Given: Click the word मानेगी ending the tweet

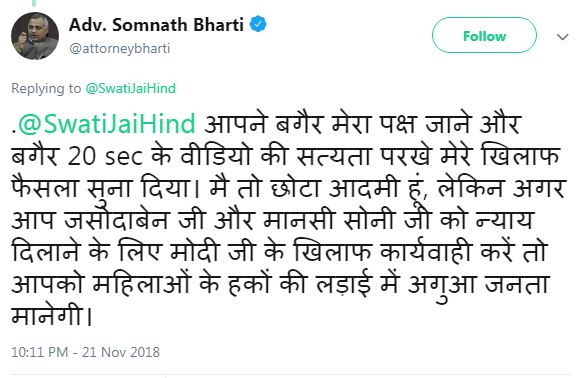Looking at the screenshot, I should (47, 315).
